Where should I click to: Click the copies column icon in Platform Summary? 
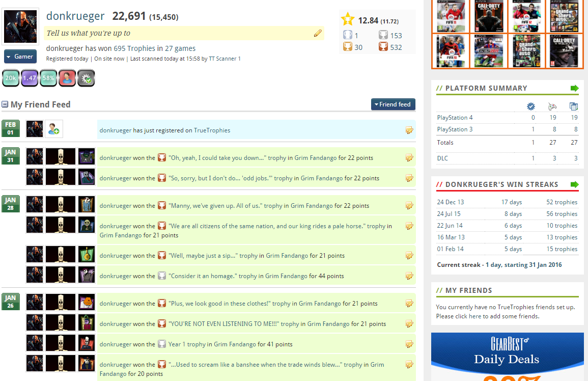tap(573, 106)
